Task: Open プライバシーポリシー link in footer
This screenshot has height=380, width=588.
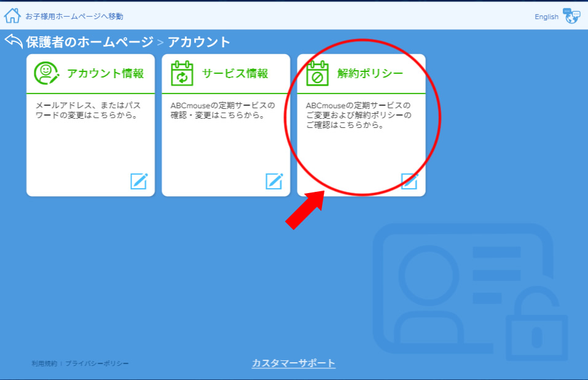Action: click(x=96, y=363)
